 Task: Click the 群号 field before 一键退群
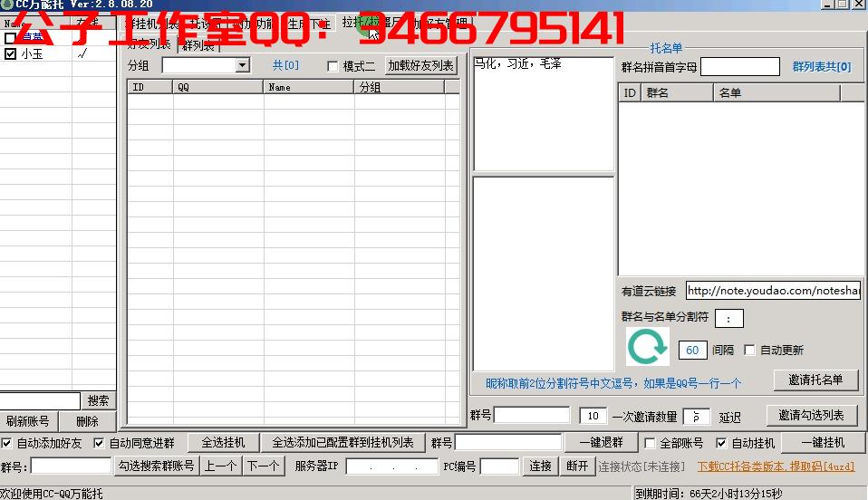[x=508, y=442]
